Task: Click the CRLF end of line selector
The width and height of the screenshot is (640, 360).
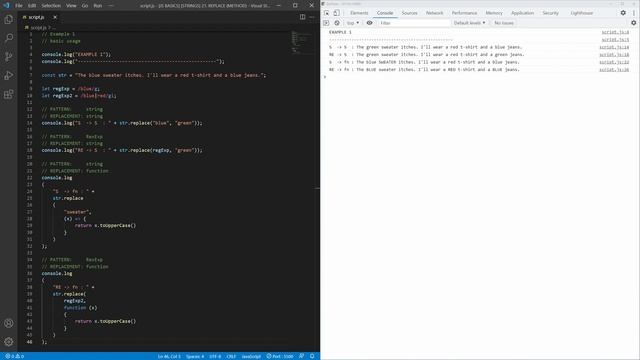Action: click(x=231, y=356)
